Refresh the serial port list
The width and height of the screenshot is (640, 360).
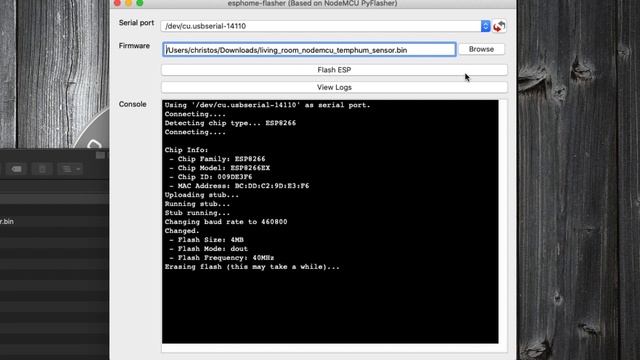[499, 26]
